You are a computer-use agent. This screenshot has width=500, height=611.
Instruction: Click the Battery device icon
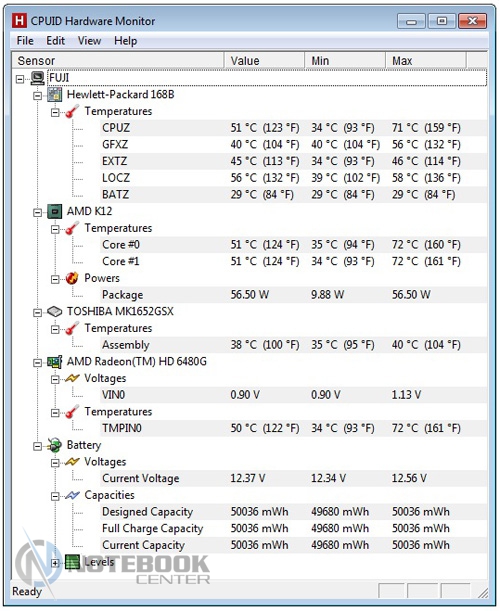pyautogui.click(x=55, y=445)
